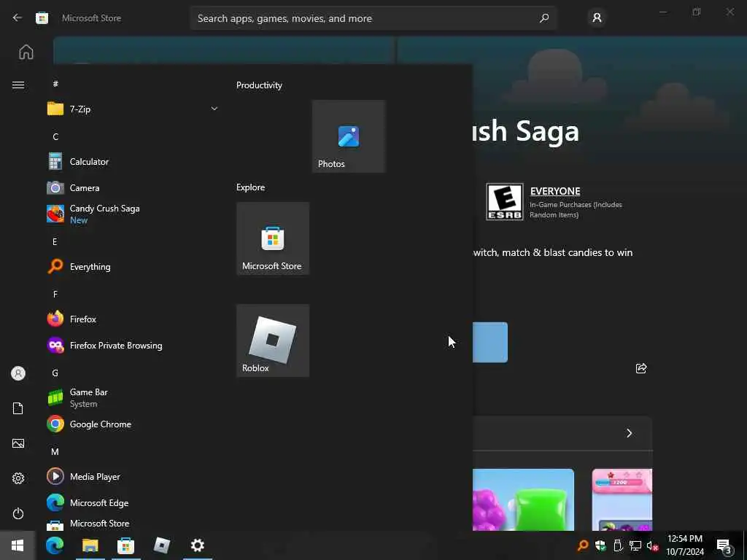
Task: Open the user account icon in Start sidebar
Action: pyautogui.click(x=18, y=373)
